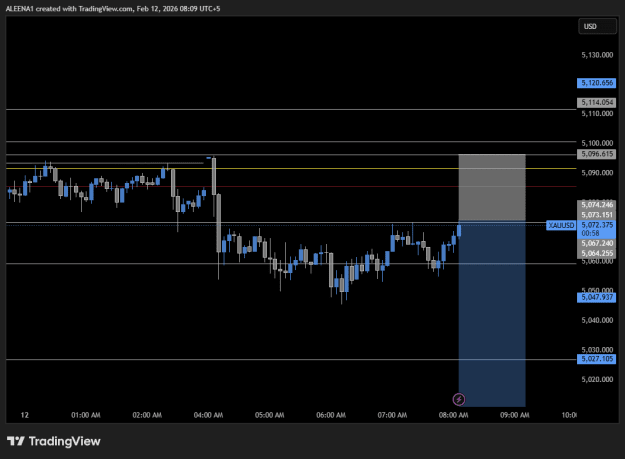Click the countdown timer 00:58
625x459 pixels.
590,233
